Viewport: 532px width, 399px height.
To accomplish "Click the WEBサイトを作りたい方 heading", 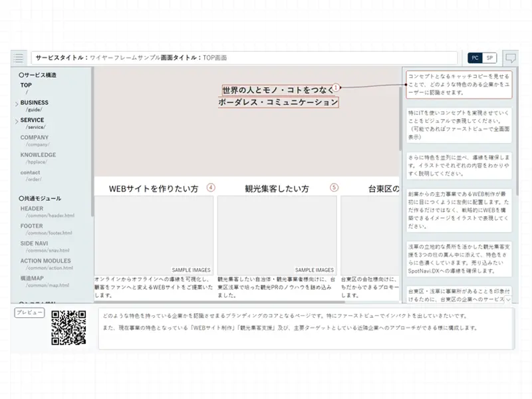I will pos(154,189).
